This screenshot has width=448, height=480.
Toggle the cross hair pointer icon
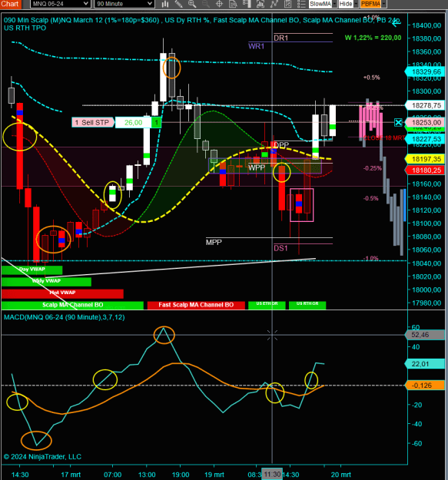219,4
